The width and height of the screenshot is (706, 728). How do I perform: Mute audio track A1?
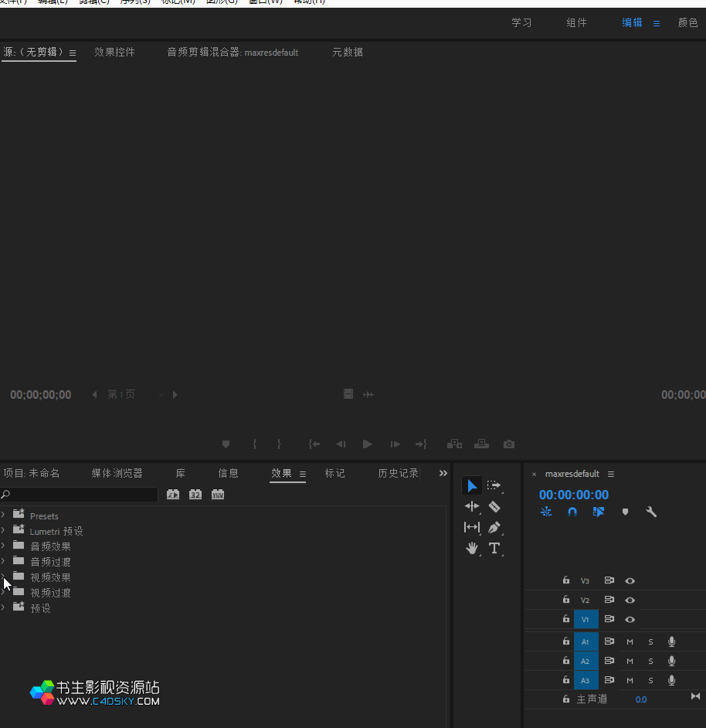630,641
